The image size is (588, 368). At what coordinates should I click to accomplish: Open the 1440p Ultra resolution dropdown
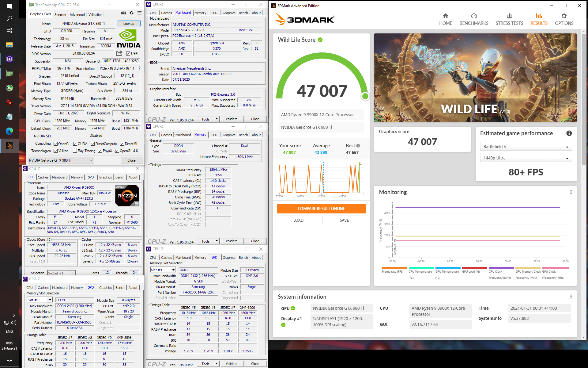[x=526, y=158]
